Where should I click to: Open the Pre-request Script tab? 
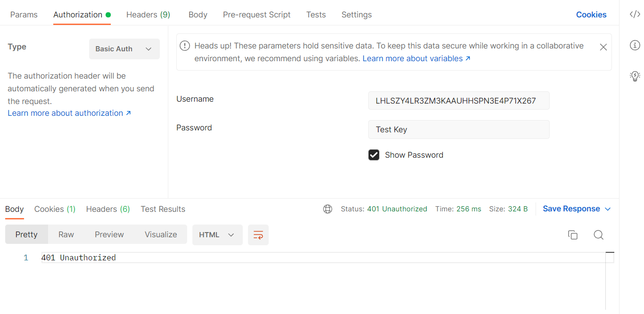pos(256,14)
